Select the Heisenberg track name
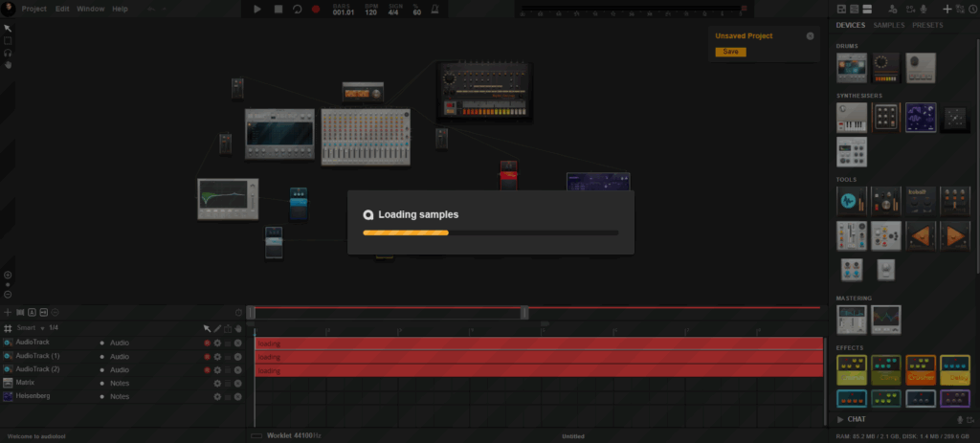This screenshot has height=443, width=980. (x=33, y=396)
